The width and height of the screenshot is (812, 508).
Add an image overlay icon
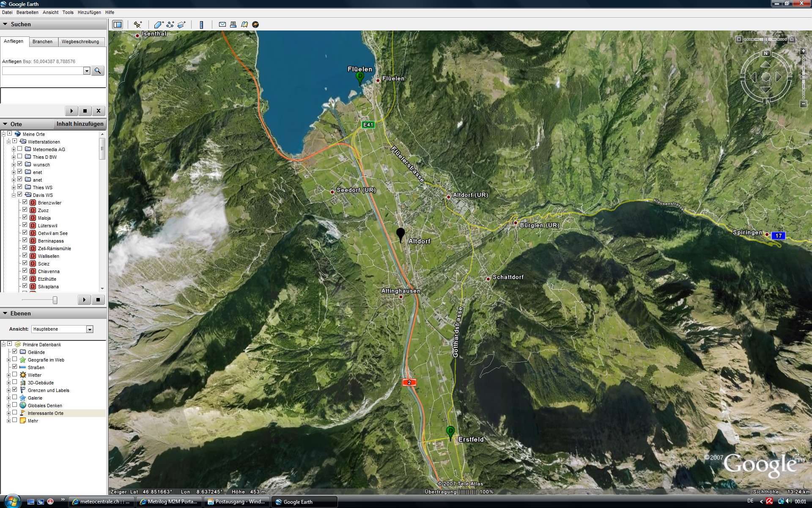click(181, 25)
